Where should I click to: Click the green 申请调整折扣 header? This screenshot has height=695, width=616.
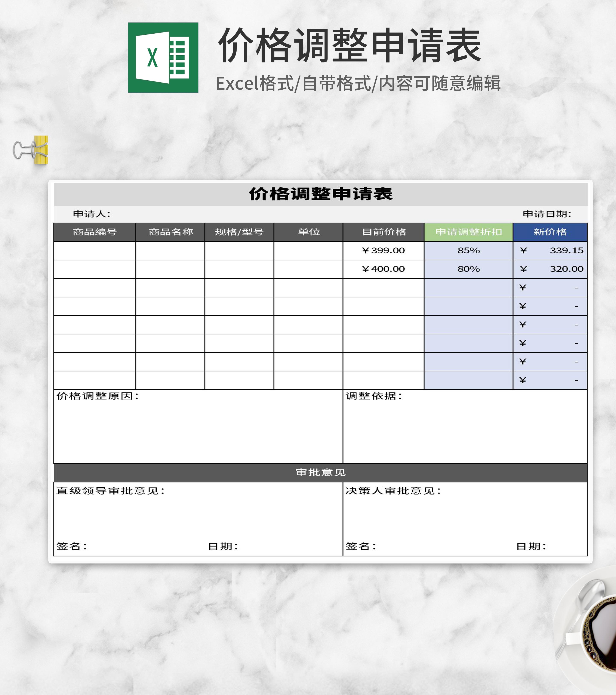click(468, 232)
